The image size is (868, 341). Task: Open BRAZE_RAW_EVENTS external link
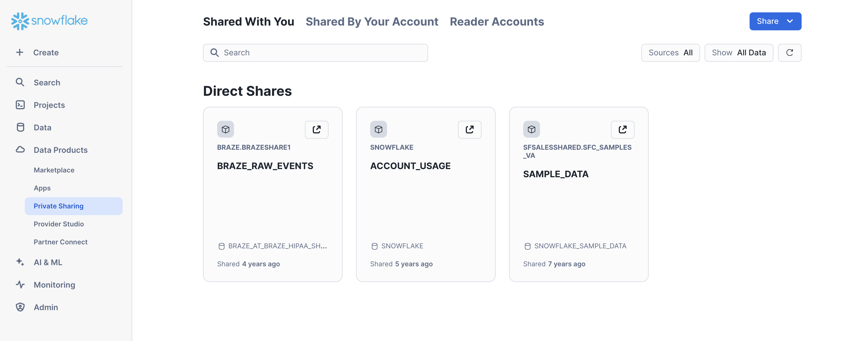point(316,129)
